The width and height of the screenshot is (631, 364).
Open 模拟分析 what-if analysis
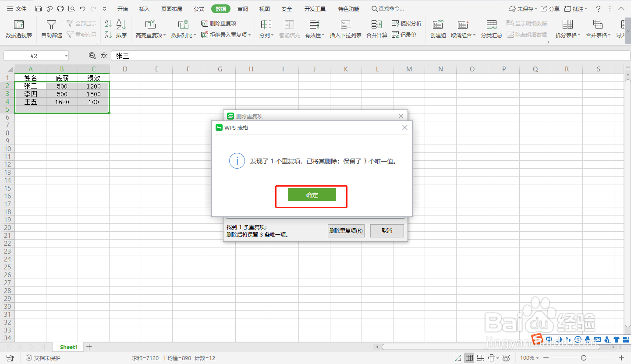(407, 23)
